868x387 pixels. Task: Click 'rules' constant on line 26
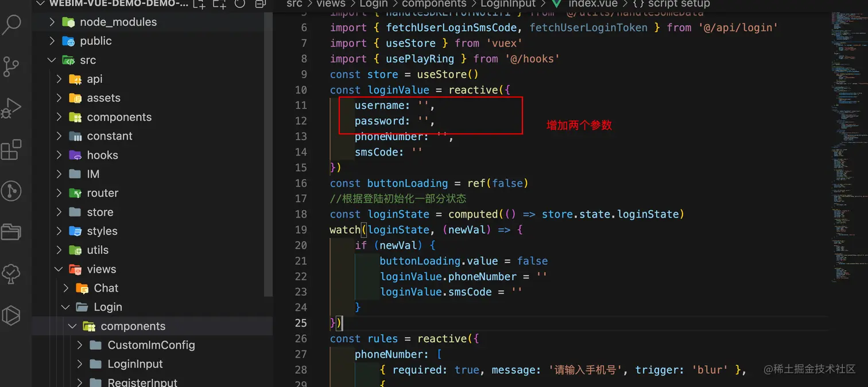382,338
